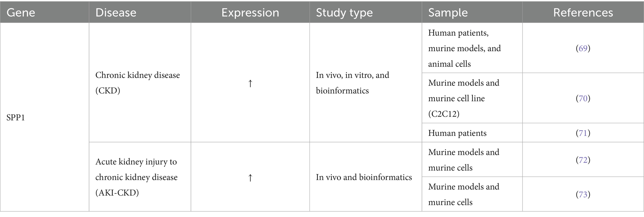Screen dimensions: 644x217
Task: Select the C2C12 murine cell line sample cell
Action: point(464,98)
